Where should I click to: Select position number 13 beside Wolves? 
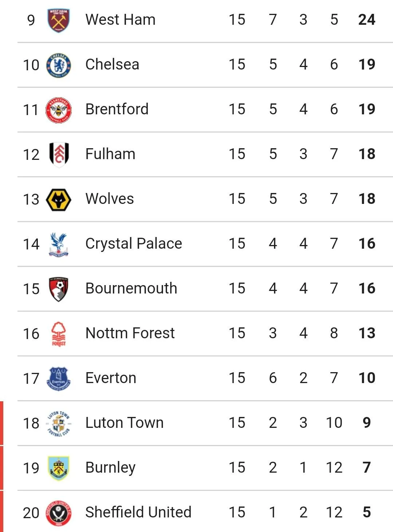(x=31, y=200)
